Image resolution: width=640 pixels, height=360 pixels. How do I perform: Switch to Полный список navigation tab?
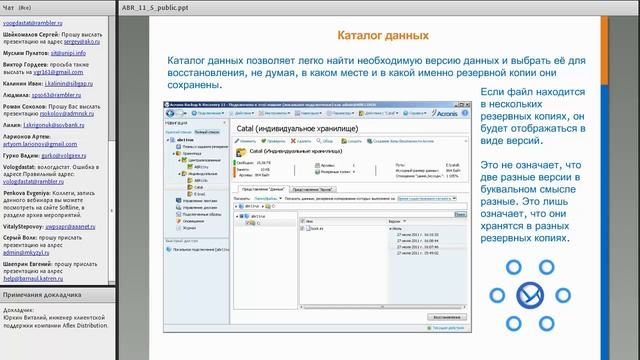(x=207, y=132)
